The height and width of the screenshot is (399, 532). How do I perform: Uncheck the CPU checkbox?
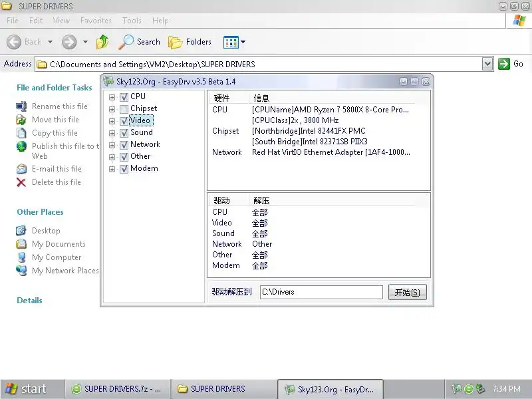tap(124, 97)
